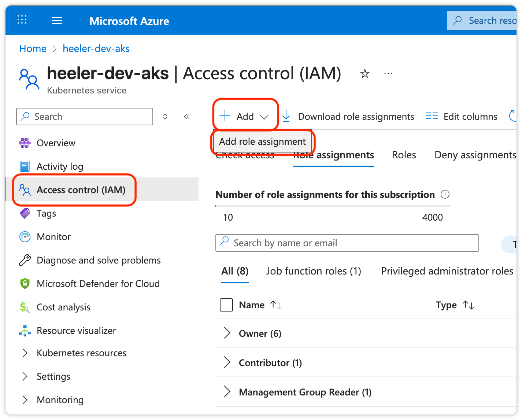Open Microsoft Defender for Cloud

tap(98, 284)
